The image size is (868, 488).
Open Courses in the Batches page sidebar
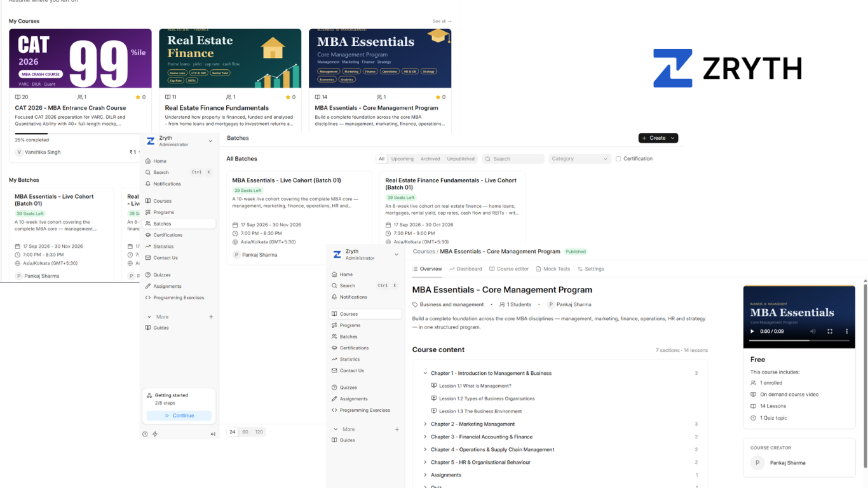tap(162, 201)
